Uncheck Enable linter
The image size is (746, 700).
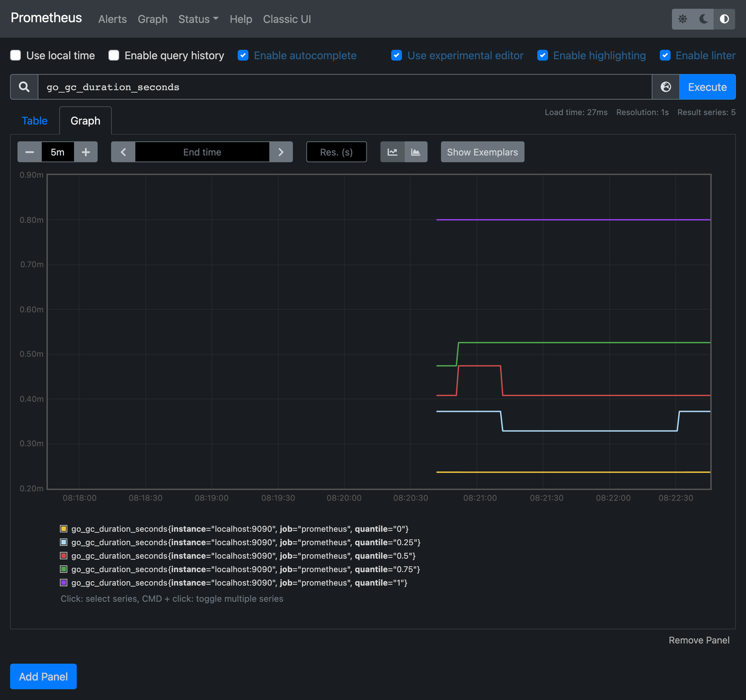coord(665,55)
